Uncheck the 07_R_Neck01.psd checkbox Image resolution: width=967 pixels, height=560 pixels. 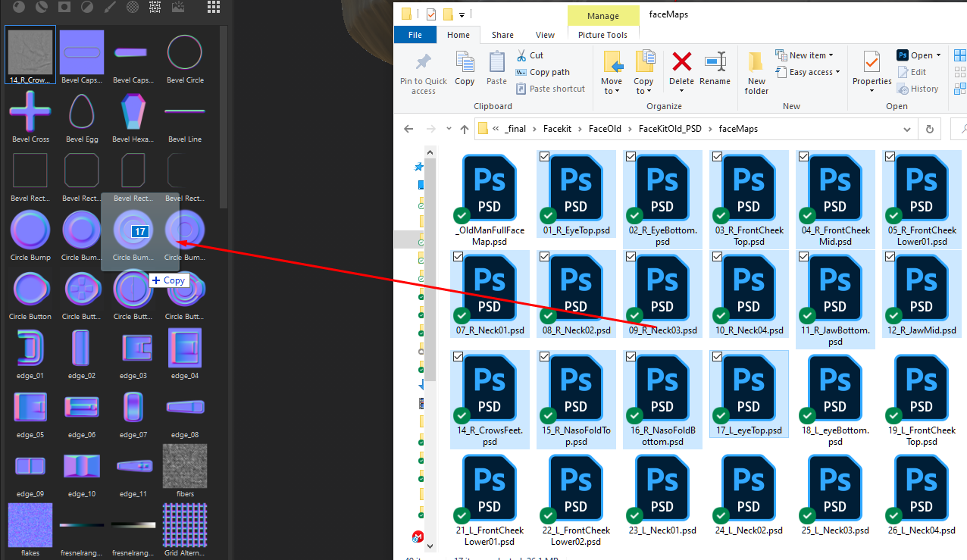[458, 257]
